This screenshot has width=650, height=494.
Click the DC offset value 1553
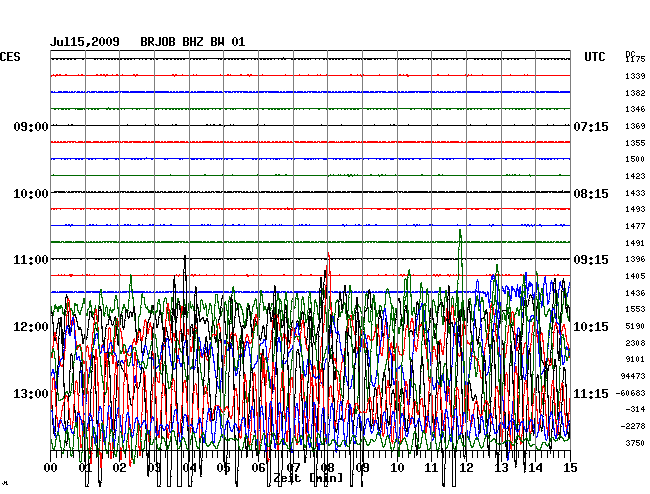pyautogui.click(x=635, y=309)
